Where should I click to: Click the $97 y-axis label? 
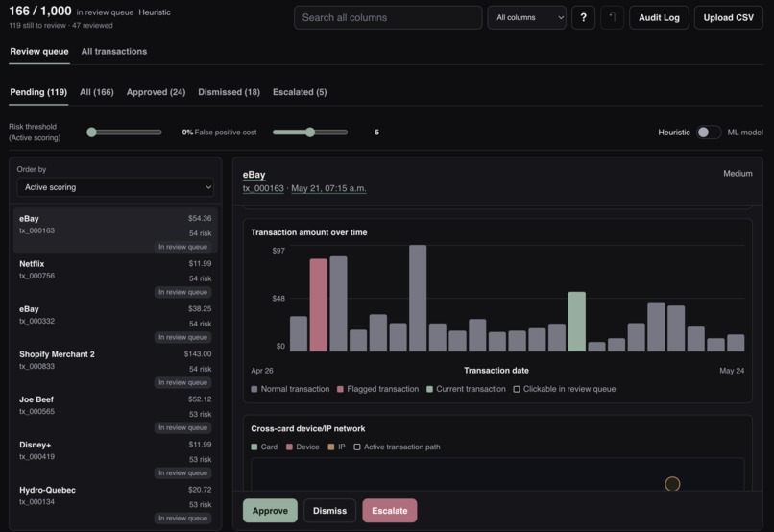[x=278, y=251]
